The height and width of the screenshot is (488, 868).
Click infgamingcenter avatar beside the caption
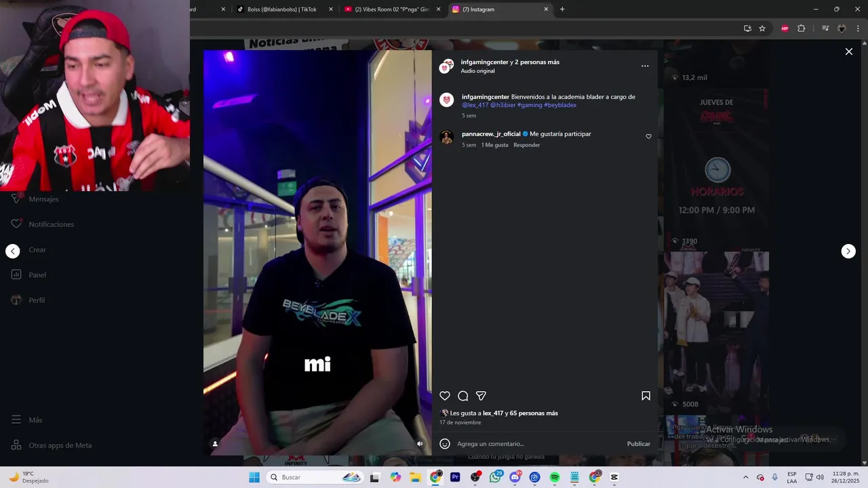(x=446, y=100)
